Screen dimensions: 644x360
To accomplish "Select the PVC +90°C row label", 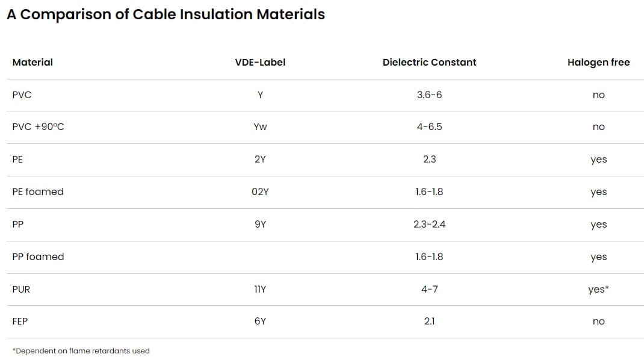I will click(x=38, y=127).
